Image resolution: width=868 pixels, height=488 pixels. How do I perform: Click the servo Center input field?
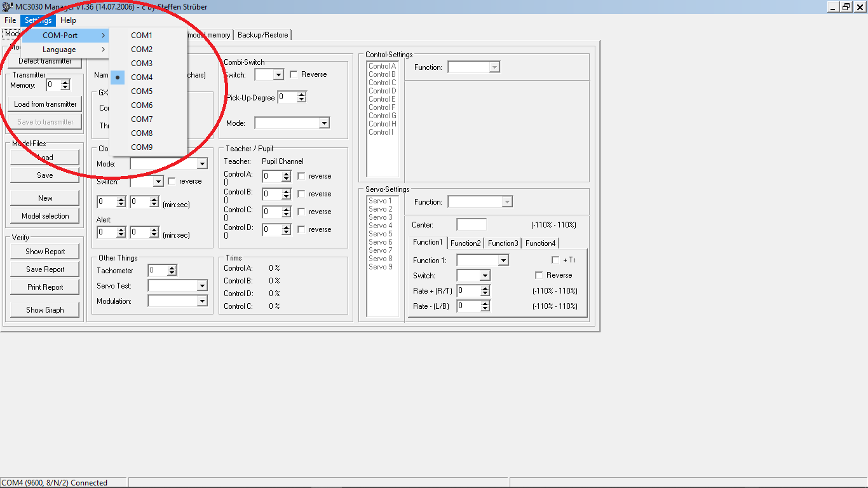click(471, 225)
